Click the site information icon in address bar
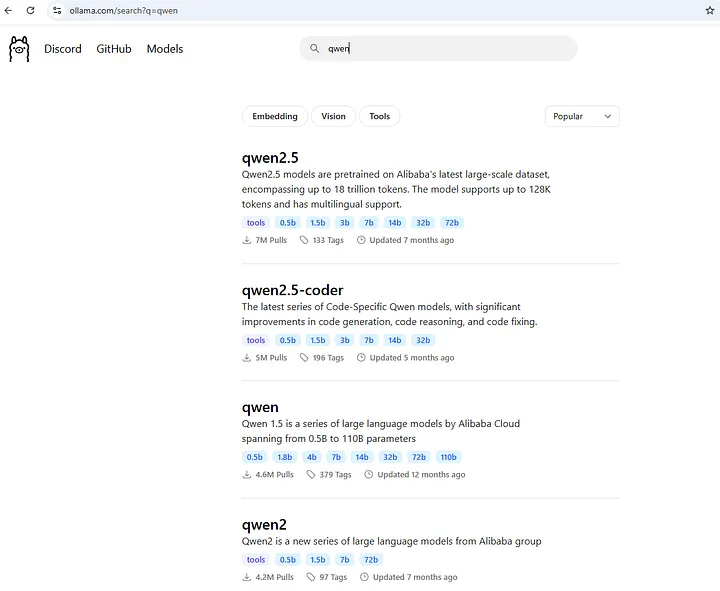 (57, 9)
